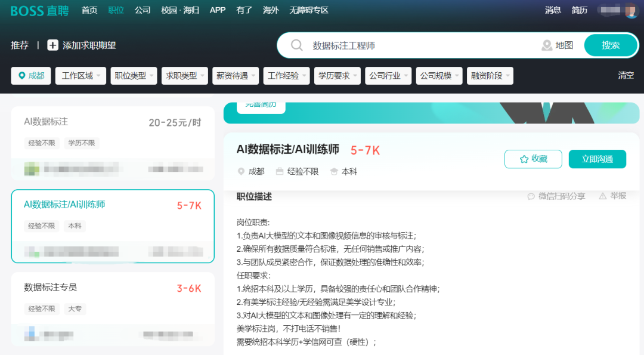Click the BOSS直聘 logo

tap(39, 11)
